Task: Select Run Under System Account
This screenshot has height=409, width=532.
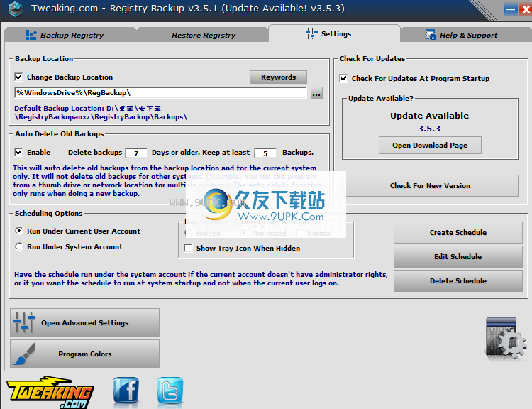Action: [19, 246]
